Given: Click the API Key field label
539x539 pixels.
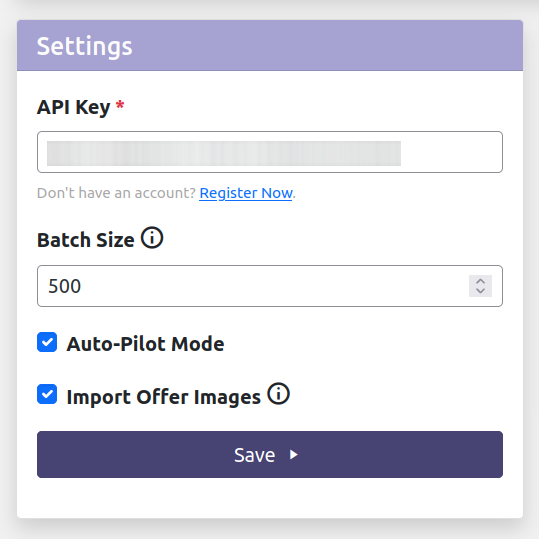Looking at the screenshot, I should click(x=74, y=107).
